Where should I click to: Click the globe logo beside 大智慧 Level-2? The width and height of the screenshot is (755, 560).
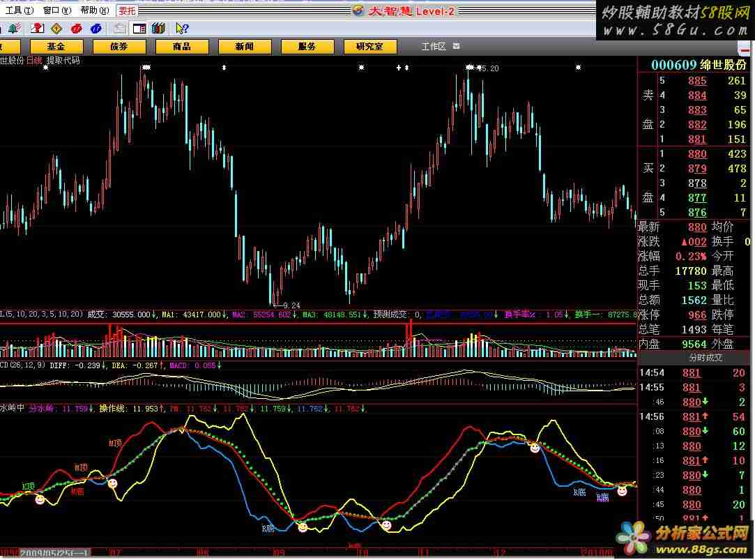coord(358,10)
